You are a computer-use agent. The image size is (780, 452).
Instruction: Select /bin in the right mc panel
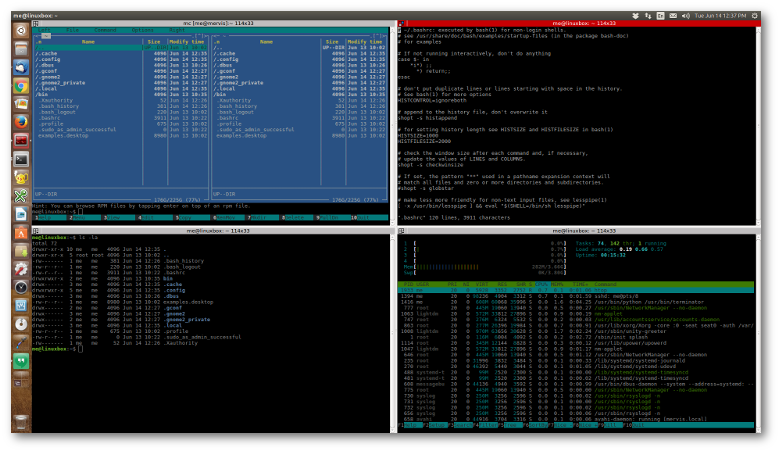tap(299, 94)
